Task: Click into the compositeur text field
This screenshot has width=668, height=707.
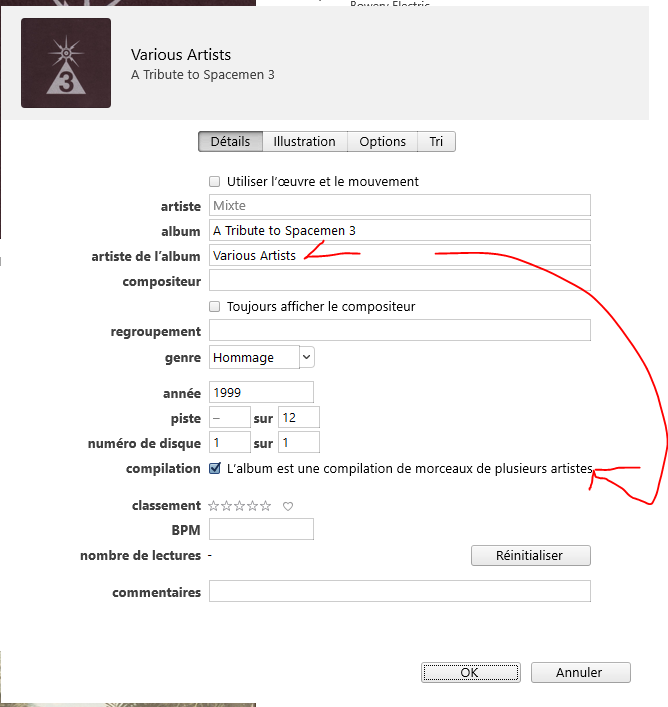Action: [400, 280]
